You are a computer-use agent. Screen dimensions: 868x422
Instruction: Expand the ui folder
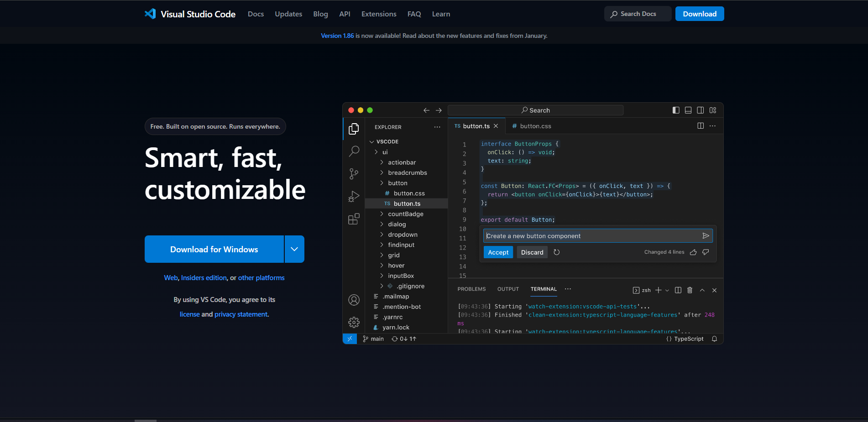376,152
